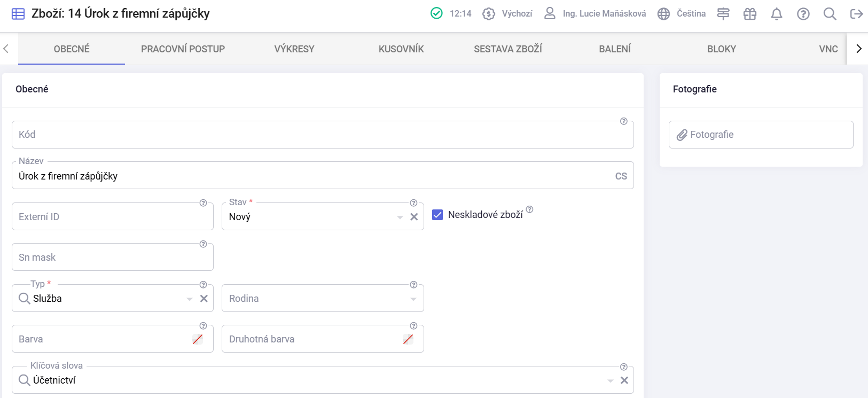The width and height of the screenshot is (868, 398).
Task: Click the logout icon
Action: 856,14
